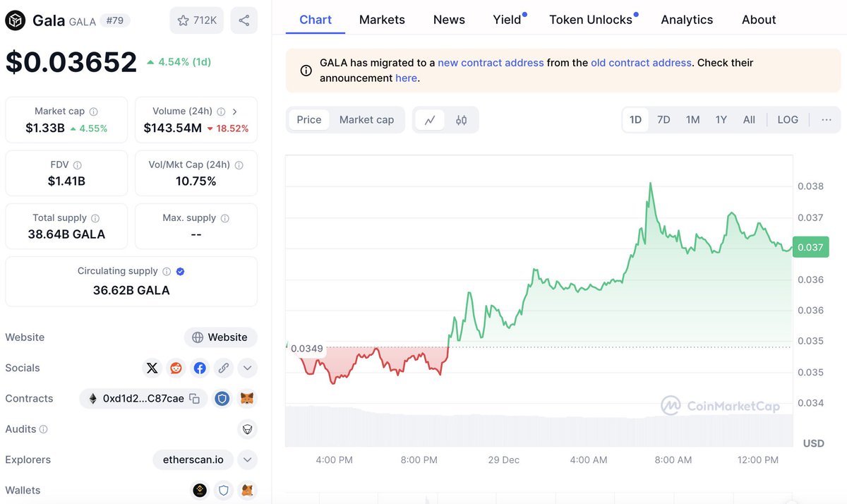Screen dimensions: 847x504
Task: Select the 1M time range
Action: pos(692,120)
